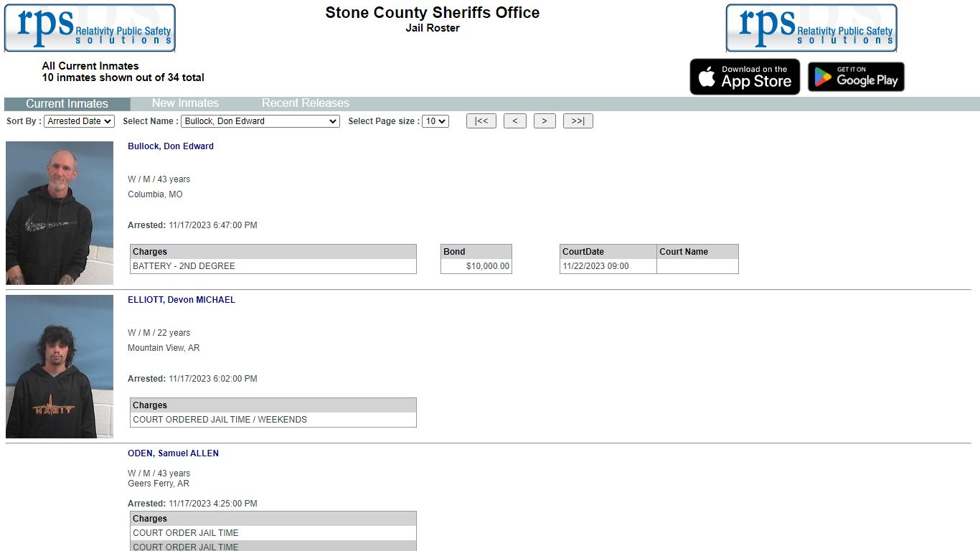The image size is (980, 551).
Task: Click the first inmate's booking photo
Action: tap(60, 212)
